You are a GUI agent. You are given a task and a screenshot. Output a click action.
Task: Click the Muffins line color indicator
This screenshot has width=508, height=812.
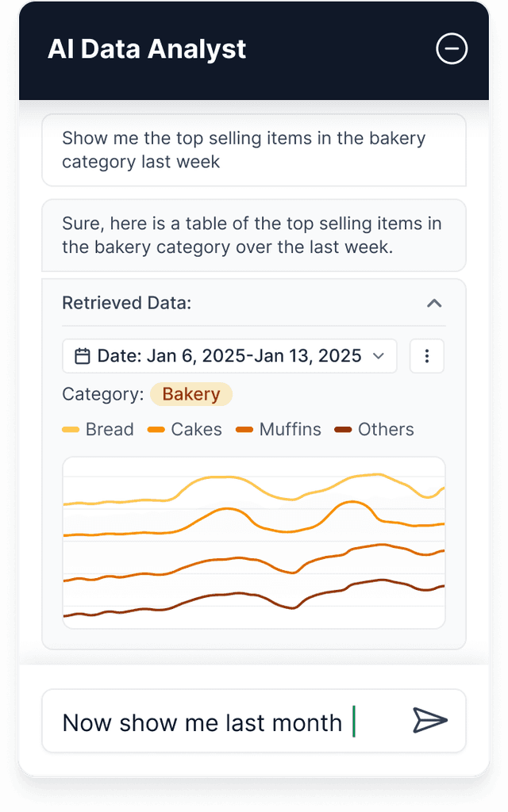(245, 429)
